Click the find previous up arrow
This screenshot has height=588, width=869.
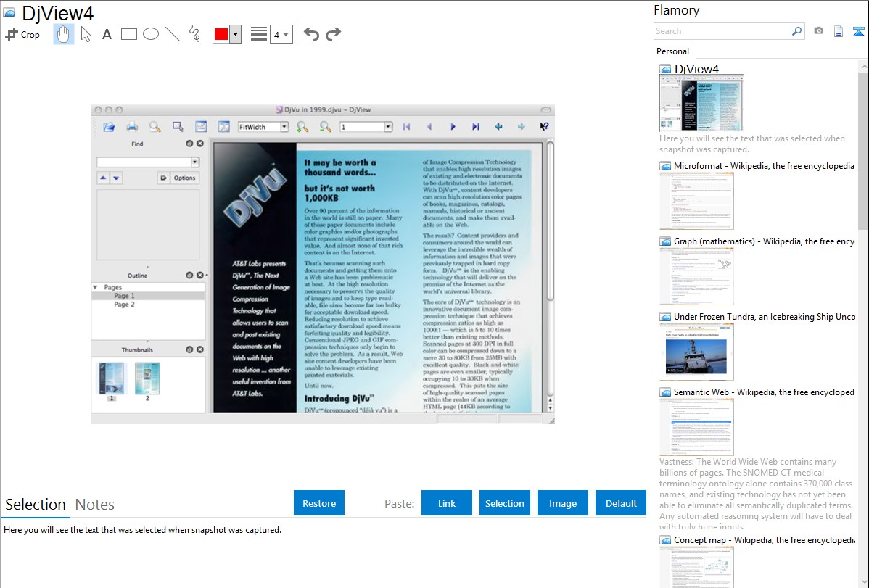coord(103,178)
